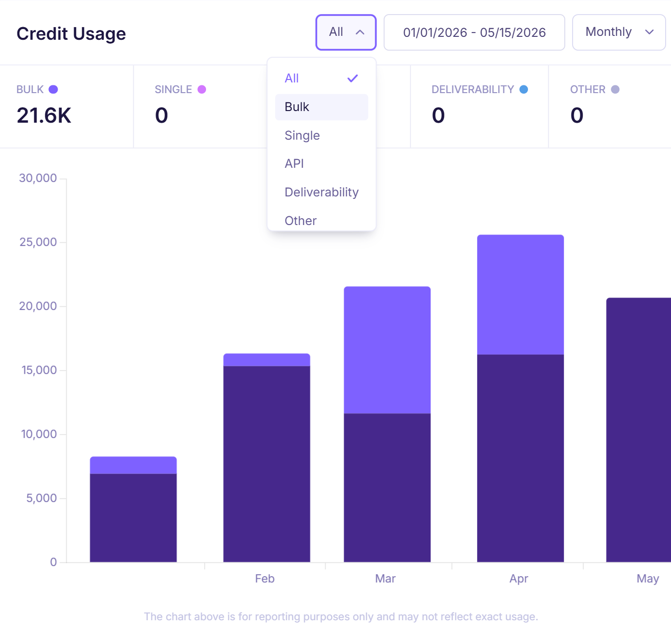The image size is (671, 644).
Task: Click the first (January) bar in chart
Action: (x=133, y=509)
